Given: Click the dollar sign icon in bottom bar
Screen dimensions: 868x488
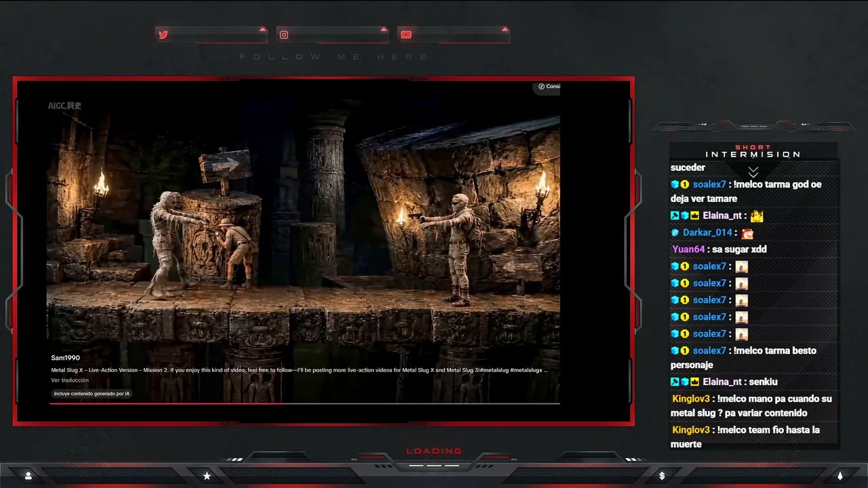Looking at the screenshot, I should [662, 476].
